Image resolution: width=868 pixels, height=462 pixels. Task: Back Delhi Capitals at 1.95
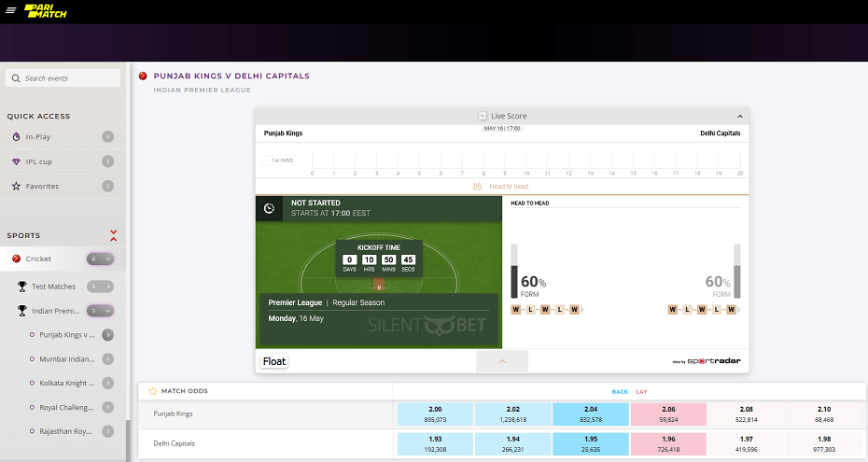(591, 443)
